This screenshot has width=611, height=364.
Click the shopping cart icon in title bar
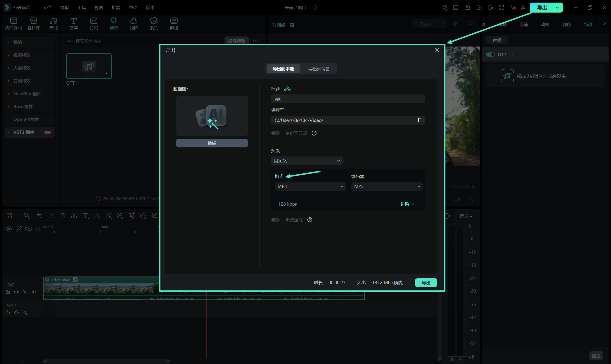513,8
